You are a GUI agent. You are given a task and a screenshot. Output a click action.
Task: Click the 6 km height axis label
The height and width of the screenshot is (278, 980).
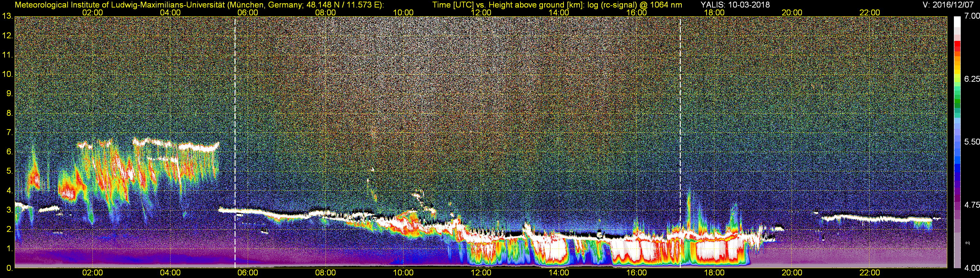point(9,152)
